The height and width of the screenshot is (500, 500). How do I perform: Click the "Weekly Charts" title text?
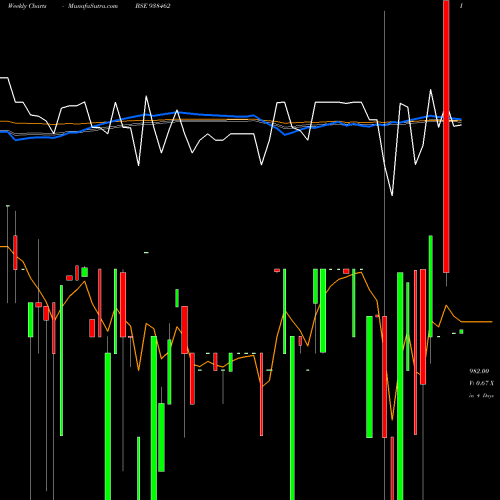(27, 6)
